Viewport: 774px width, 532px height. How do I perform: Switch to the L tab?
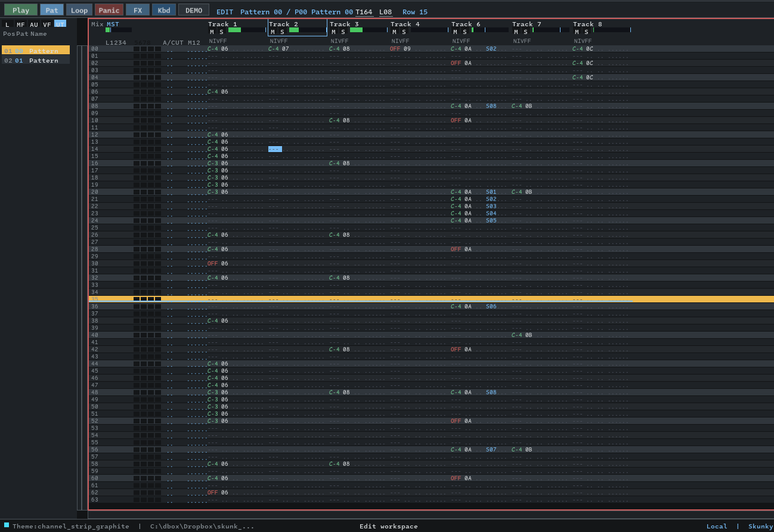tap(7, 24)
